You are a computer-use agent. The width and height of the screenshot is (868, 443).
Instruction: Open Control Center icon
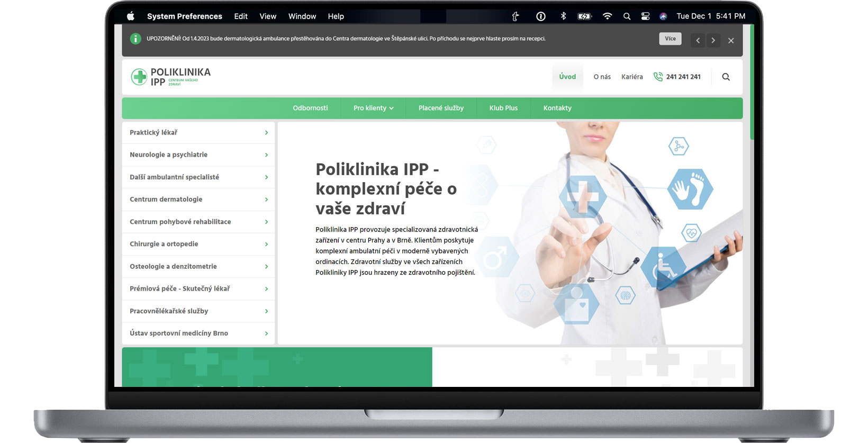[645, 16]
